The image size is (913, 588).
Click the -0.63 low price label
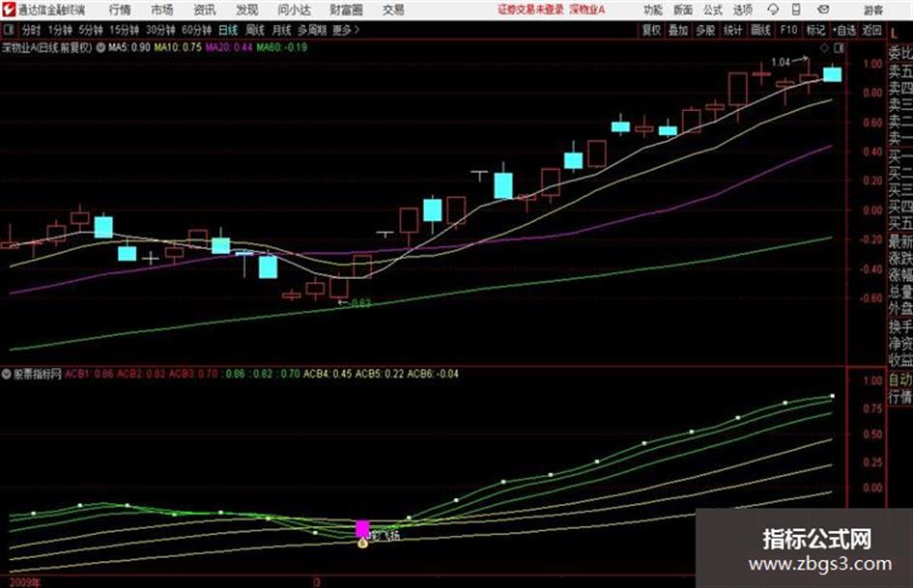(x=359, y=303)
